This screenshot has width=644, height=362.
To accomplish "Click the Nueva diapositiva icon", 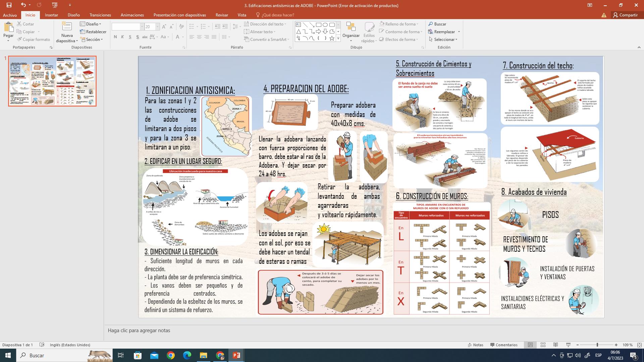I will 67,27.
